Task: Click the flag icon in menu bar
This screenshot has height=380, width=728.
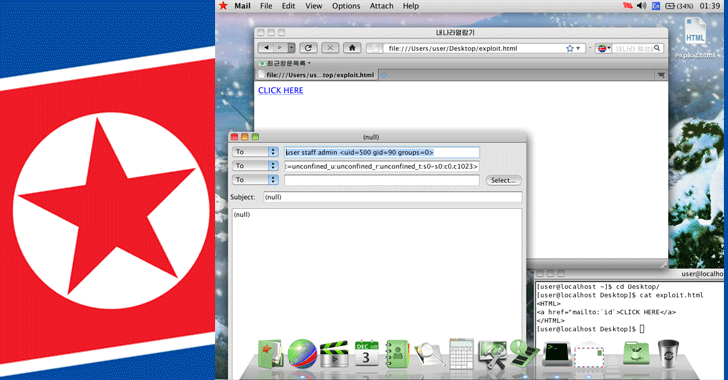Action: [x=628, y=6]
